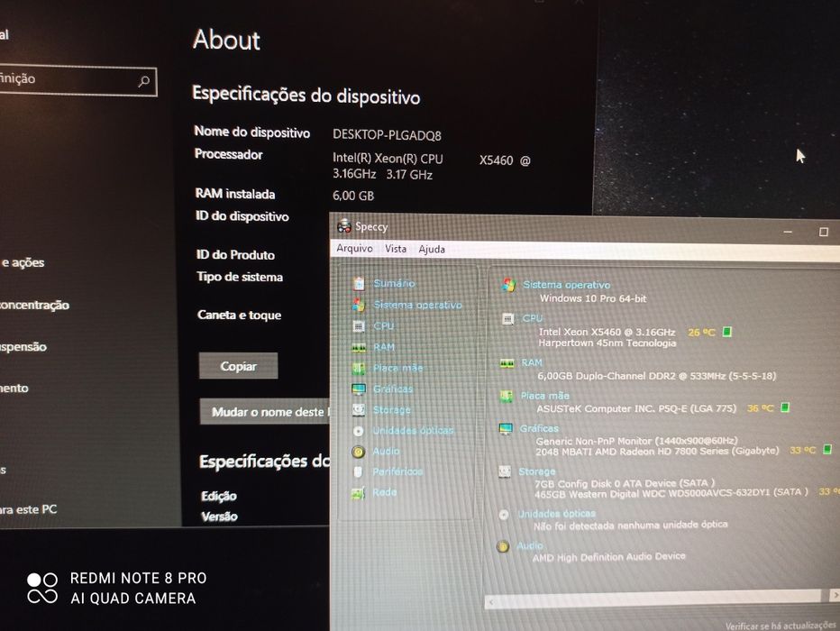Click Windows flag icon in summary pane
The width and height of the screenshot is (840, 631).
pos(508,285)
